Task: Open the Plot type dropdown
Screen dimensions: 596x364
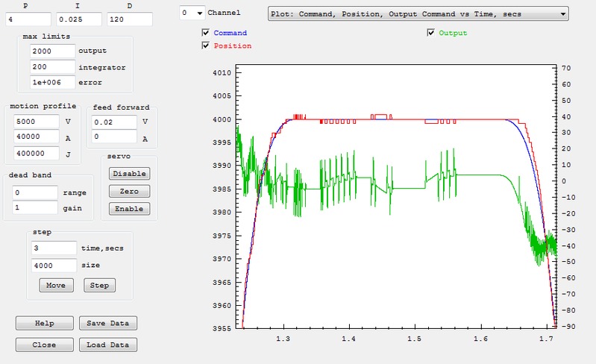Action: tap(418, 13)
